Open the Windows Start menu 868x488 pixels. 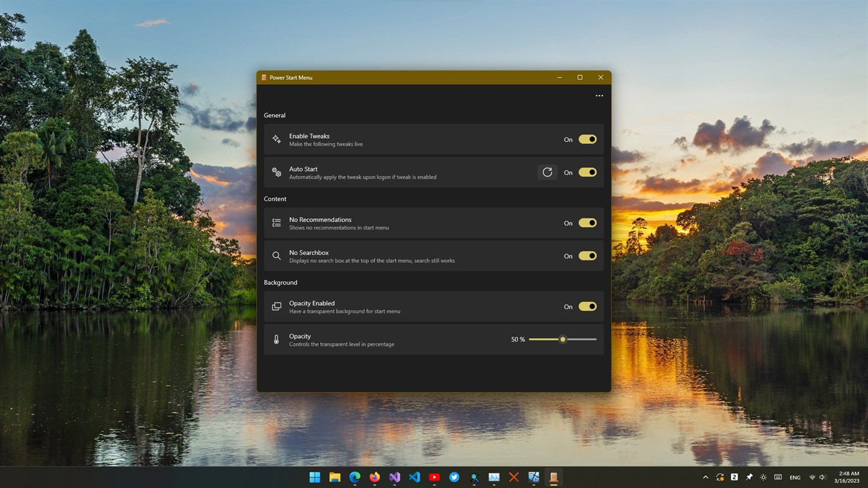(315, 477)
